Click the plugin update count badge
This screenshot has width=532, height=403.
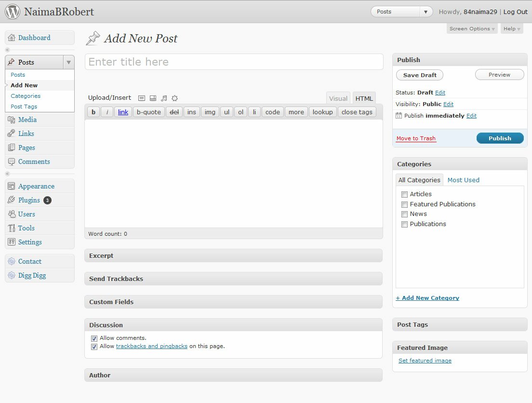click(48, 201)
